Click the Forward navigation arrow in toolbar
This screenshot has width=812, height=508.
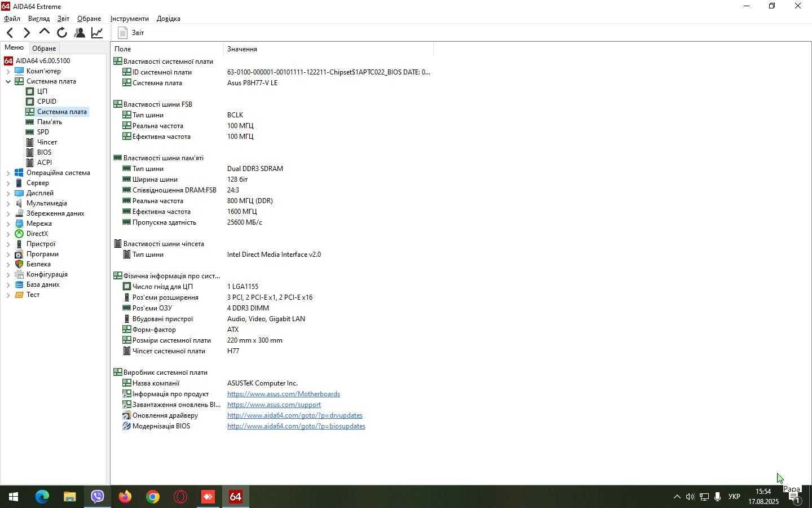(27, 33)
